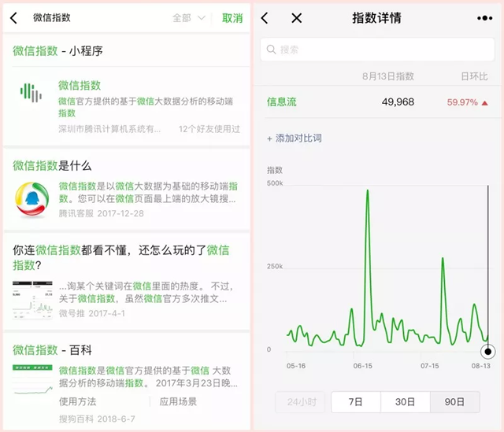Close the 指数详情 page with X

tap(296, 18)
